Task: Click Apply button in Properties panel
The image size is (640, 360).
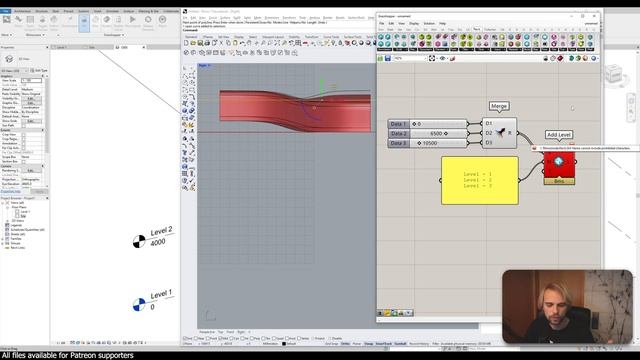Action: [x=40, y=191]
